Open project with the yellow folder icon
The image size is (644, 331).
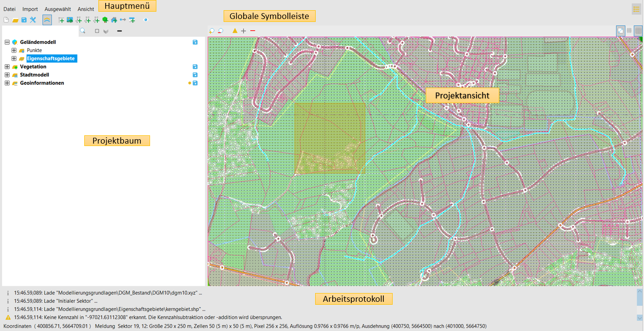point(15,20)
